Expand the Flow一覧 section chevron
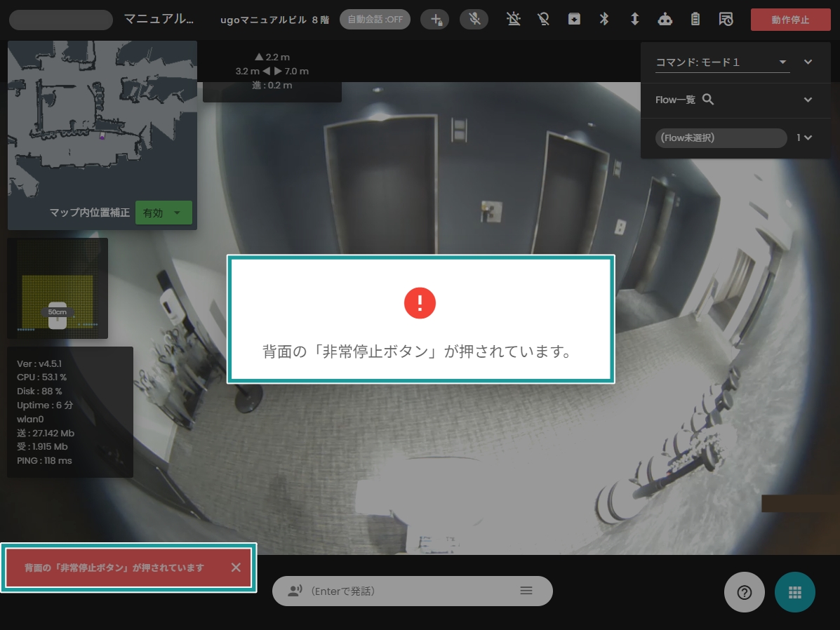 coord(808,100)
